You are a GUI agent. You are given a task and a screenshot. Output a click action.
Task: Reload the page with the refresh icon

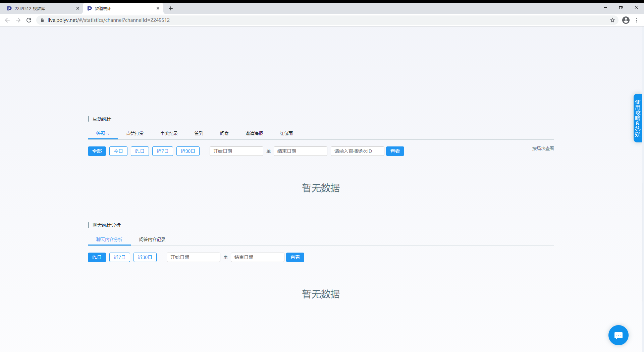[29, 20]
